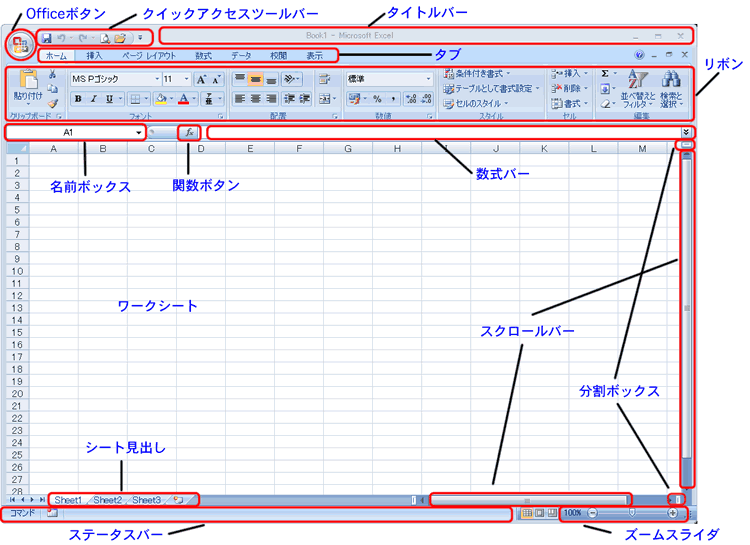Open Customize Quick Access Toolbar dropdown

140,38
